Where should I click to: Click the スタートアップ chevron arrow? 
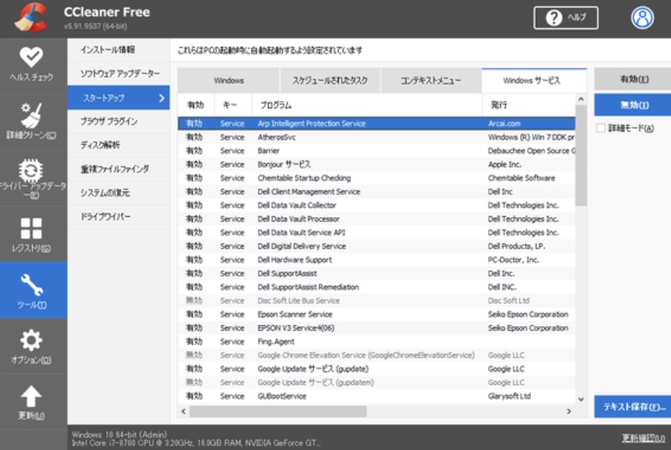coord(161,98)
